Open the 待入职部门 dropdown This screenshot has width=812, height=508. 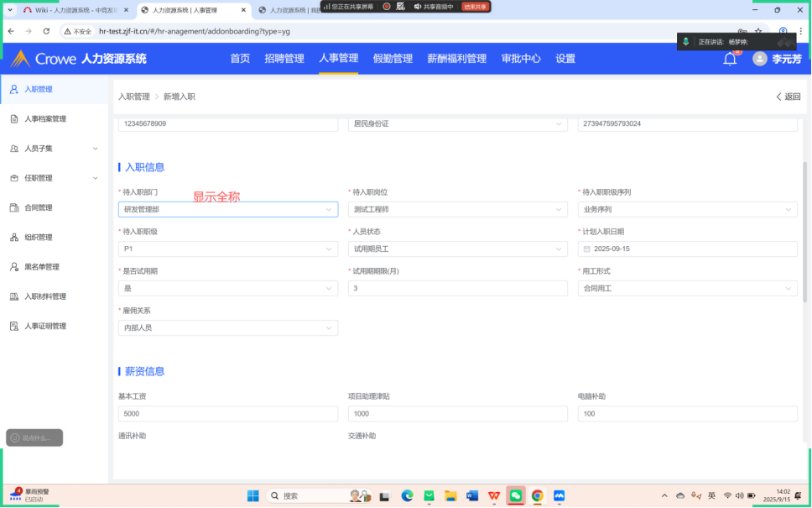227,210
